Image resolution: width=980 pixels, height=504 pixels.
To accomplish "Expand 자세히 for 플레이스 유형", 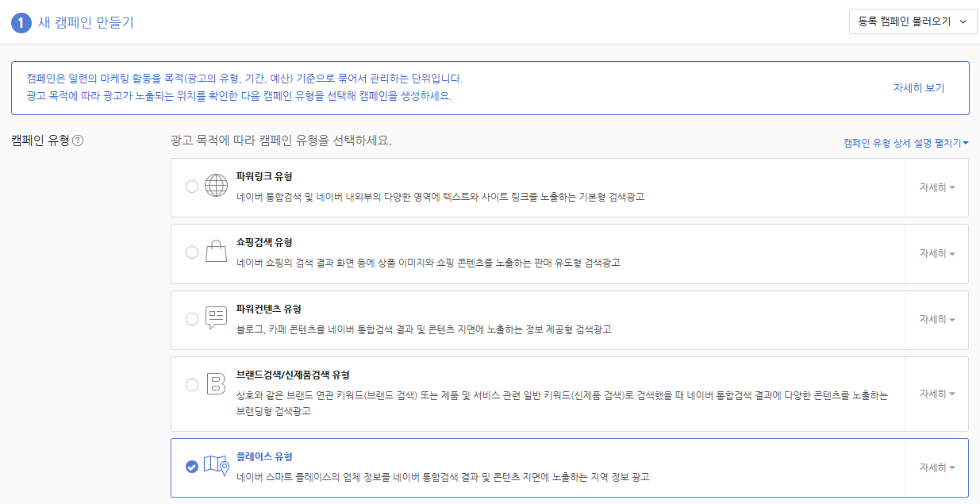I will [936, 467].
